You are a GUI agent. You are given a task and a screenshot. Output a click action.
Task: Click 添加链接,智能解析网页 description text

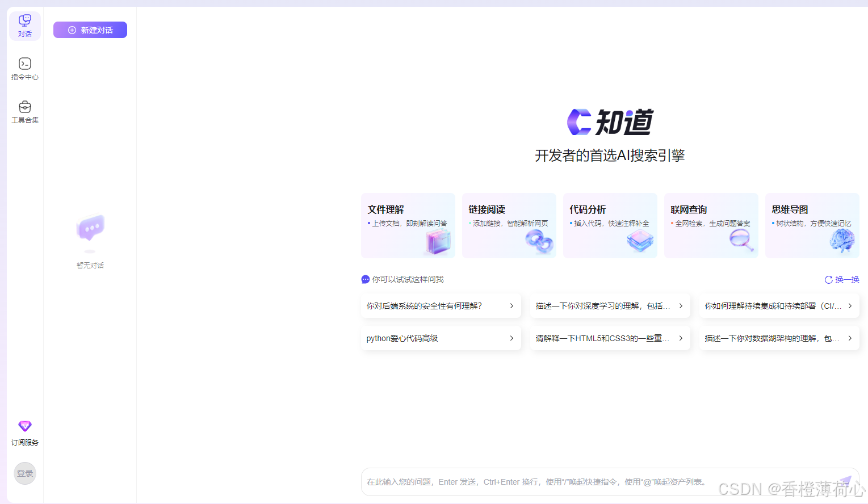pyautogui.click(x=511, y=224)
